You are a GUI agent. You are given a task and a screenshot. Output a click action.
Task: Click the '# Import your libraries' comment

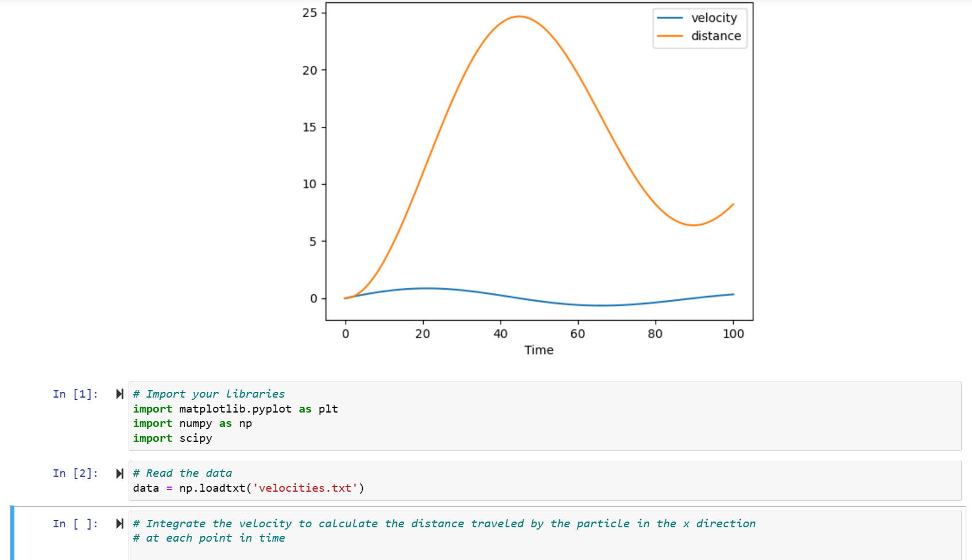pyautogui.click(x=209, y=394)
